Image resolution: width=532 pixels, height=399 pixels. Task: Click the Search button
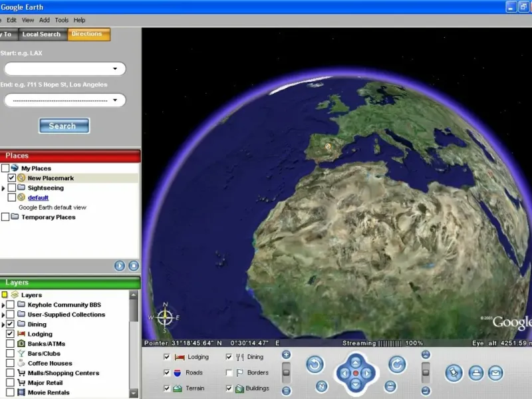64,126
